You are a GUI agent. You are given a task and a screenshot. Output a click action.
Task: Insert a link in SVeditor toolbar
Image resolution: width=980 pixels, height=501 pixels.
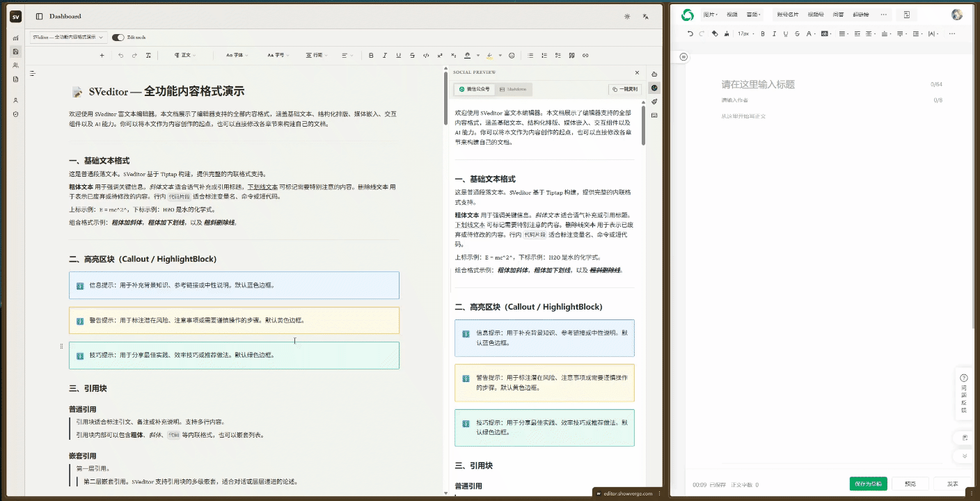click(585, 55)
